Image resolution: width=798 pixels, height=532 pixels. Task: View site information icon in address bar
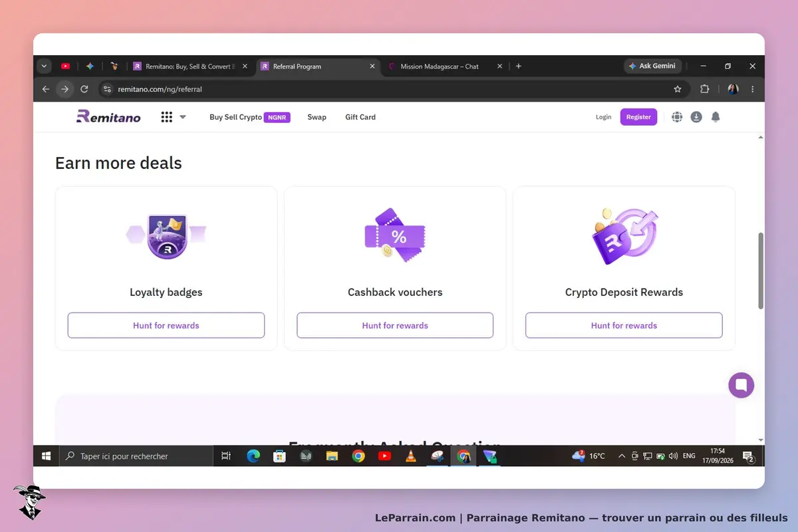tap(107, 89)
